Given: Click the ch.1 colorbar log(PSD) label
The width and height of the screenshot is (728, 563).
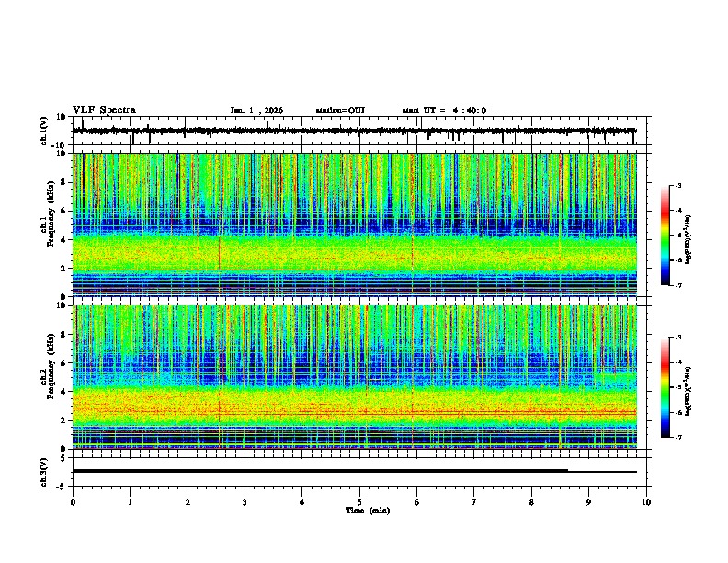Looking at the screenshot, I should pos(688,239).
